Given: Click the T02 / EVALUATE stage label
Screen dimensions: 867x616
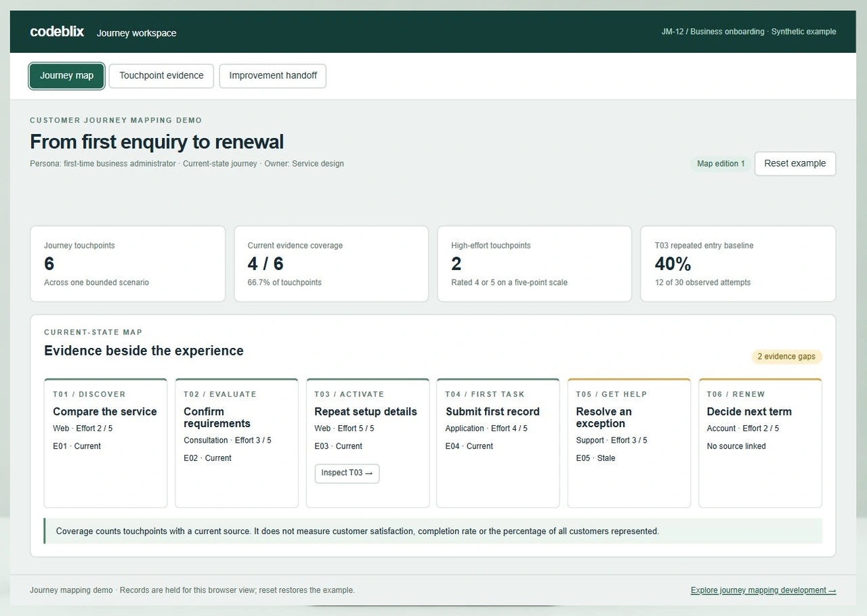Looking at the screenshot, I should (x=220, y=395).
